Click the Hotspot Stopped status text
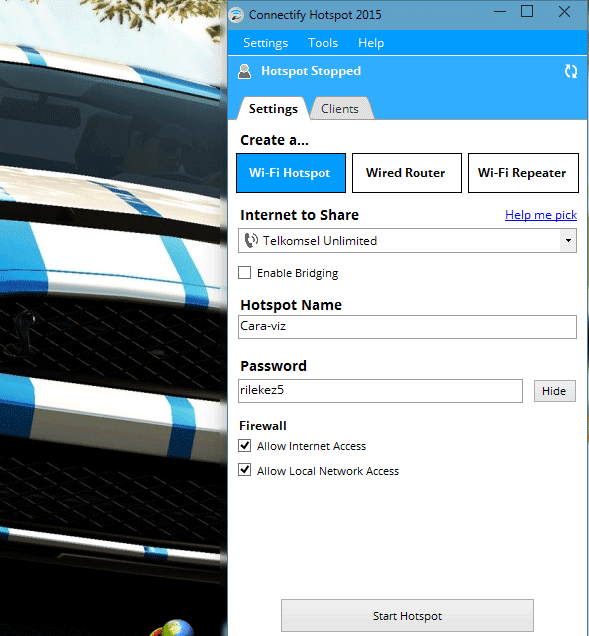The width and height of the screenshot is (589, 636). point(311,71)
